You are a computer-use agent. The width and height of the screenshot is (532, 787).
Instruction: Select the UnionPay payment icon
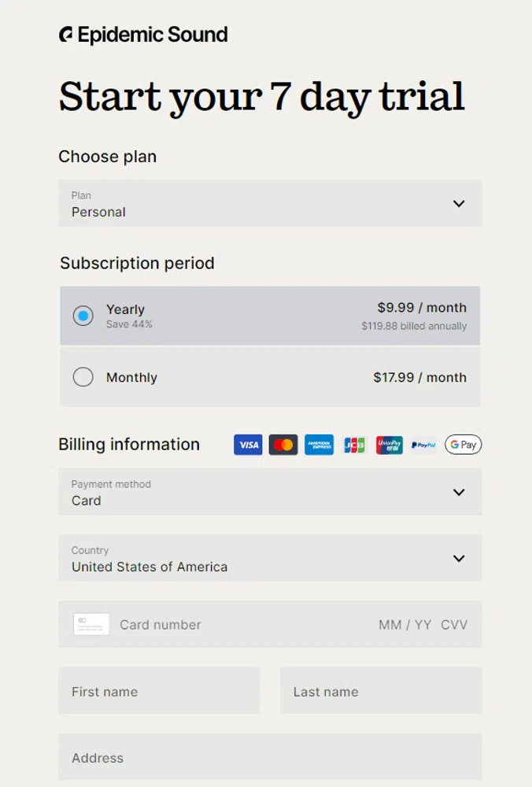coord(389,445)
